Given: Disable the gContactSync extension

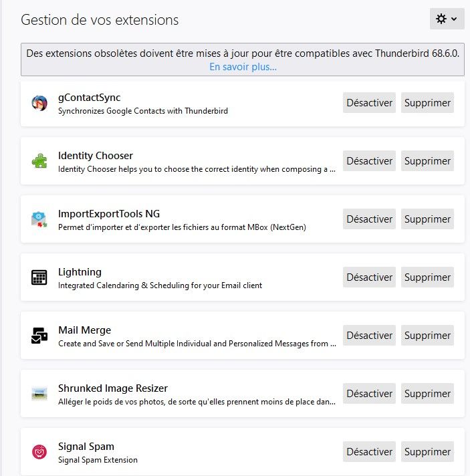Looking at the screenshot, I should tap(369, 103).
